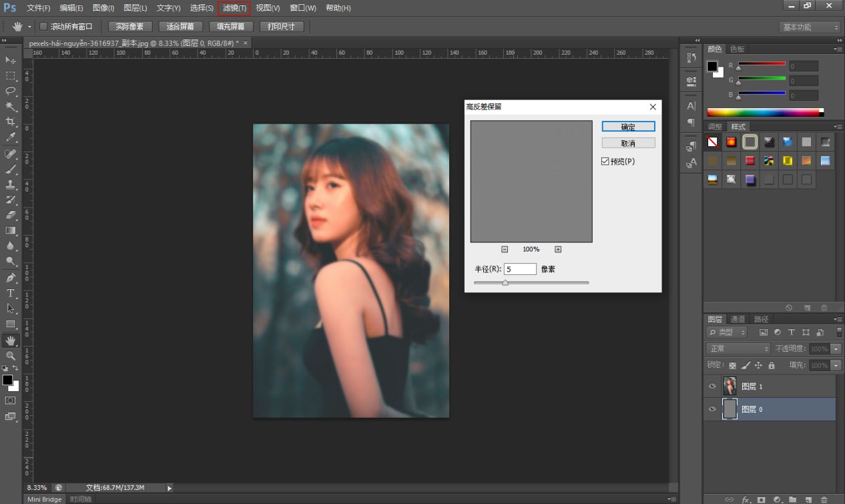Open the Paragraph panel icon
The image size is (845, 504).
click(691, 123)
